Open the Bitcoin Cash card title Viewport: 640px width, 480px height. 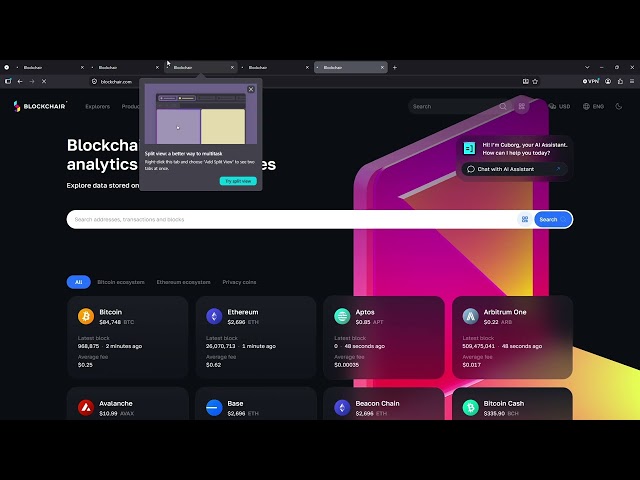tap(504, 403)
